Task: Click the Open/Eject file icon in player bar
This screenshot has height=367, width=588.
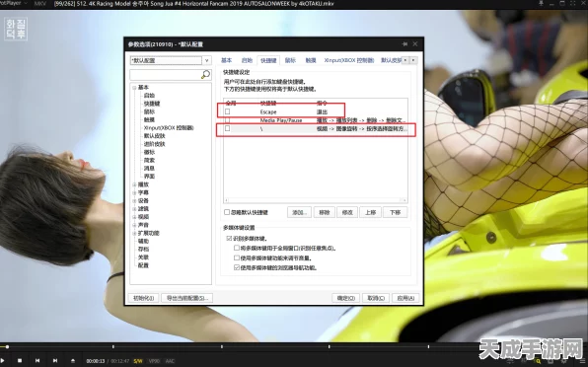Action: (x=73, y=361)
